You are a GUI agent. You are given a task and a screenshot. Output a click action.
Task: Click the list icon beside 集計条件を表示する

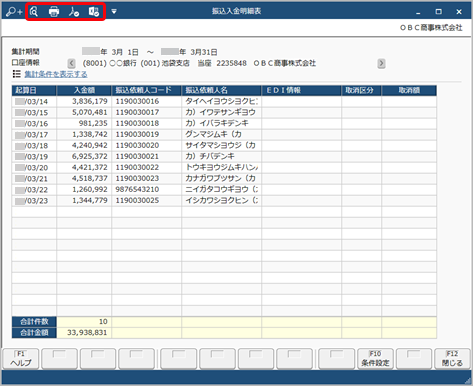pyautogui.click(x=17, y=74)
